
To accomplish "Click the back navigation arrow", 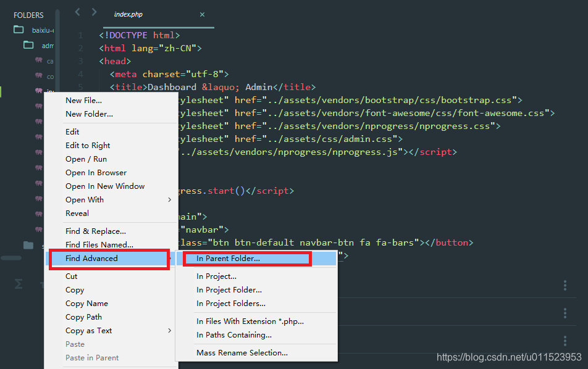I will [x=78, y=12].
